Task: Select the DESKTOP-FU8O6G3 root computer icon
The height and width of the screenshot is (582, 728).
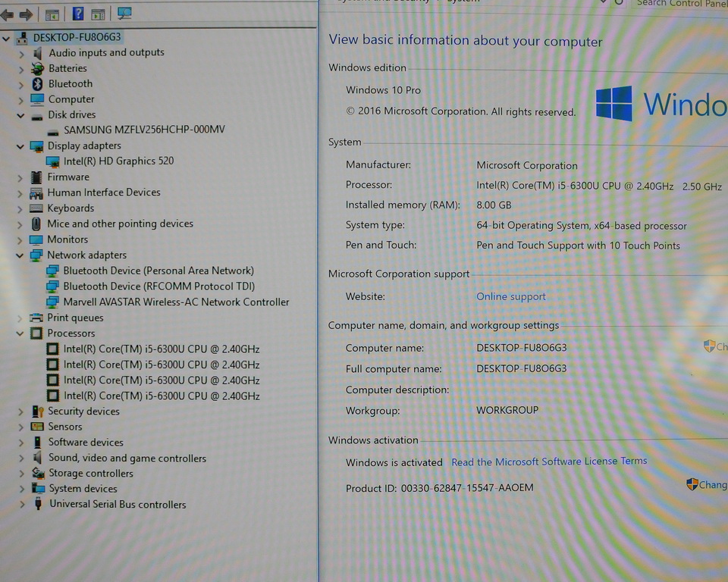Action: 22,38
